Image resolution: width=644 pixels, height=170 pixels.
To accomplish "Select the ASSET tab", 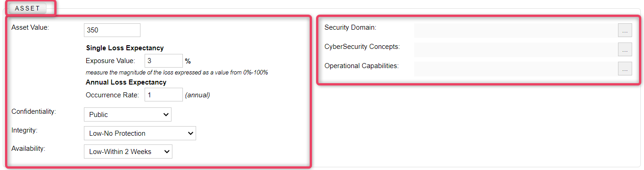I will (28, 8).
